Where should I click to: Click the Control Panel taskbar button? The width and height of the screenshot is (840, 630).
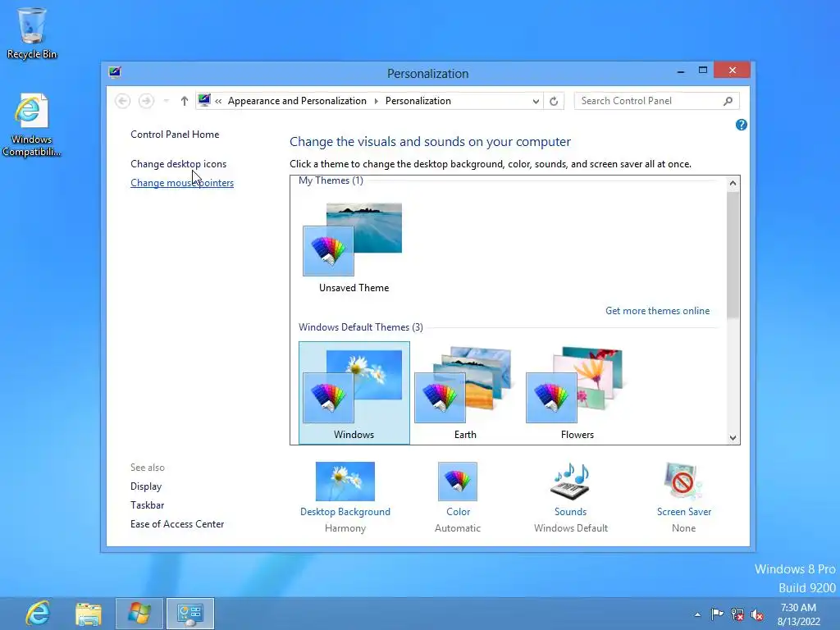(x=190, y=614)
